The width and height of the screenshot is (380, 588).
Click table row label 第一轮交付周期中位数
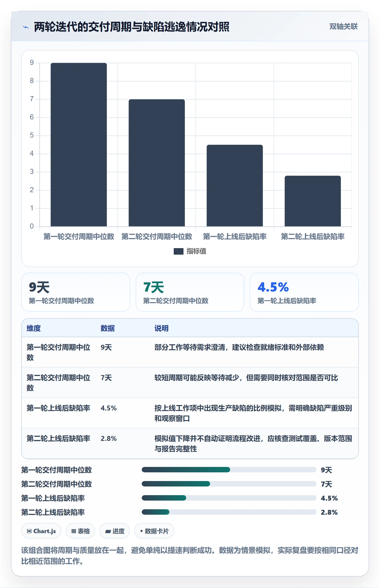coord(58,352)
